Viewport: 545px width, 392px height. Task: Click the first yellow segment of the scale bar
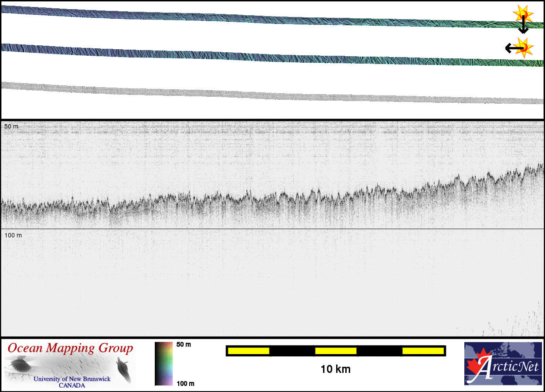248,351
